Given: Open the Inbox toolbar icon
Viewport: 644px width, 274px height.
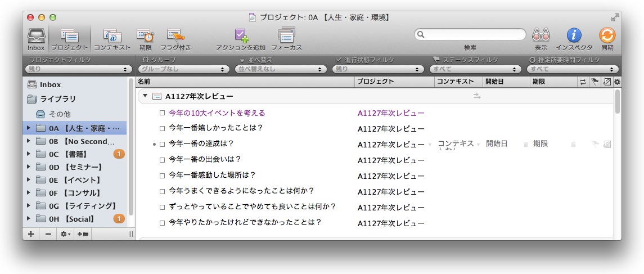Looking at the screenshot, I should (36, 38).
